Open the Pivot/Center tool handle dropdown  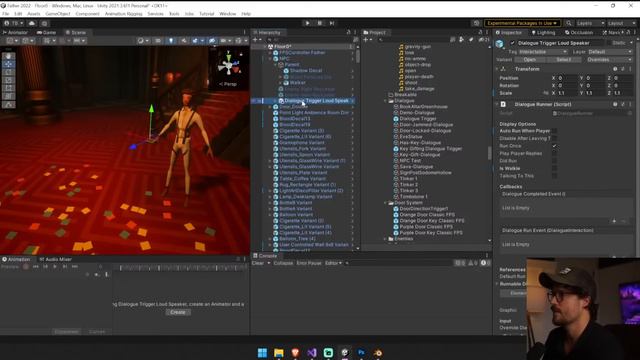click(x=13, y=40)
